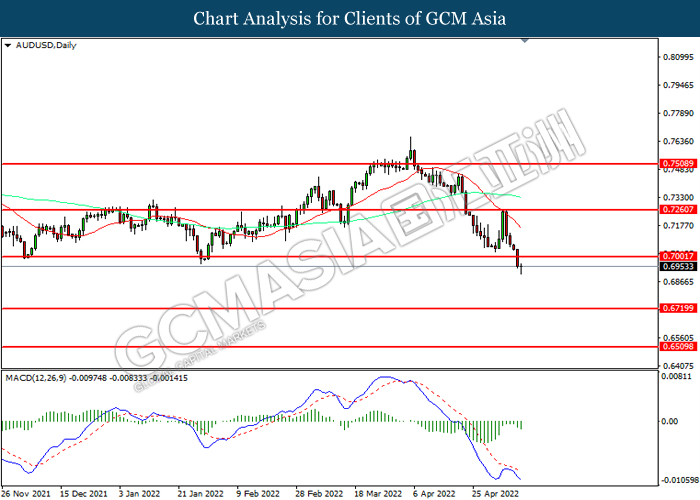Screen dimensions: 700x500
Task: Click the AUDUSD,Daily symbol label
Action: point(46,46)
